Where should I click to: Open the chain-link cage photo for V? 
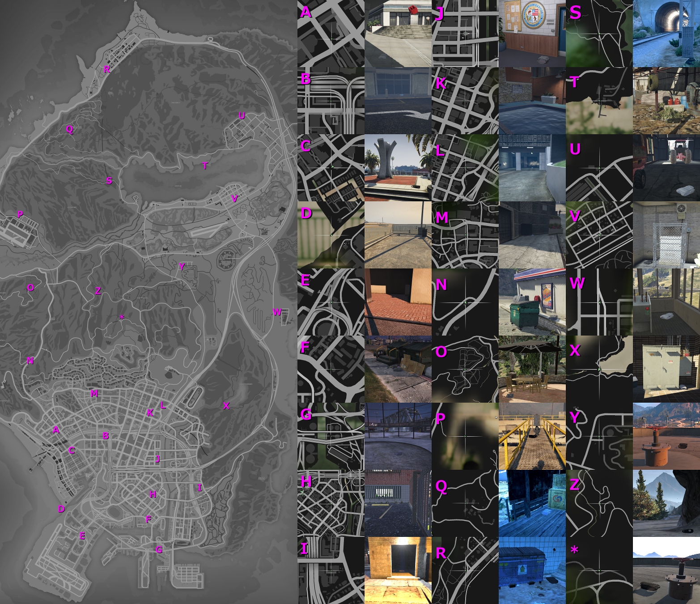coord(666,235)
